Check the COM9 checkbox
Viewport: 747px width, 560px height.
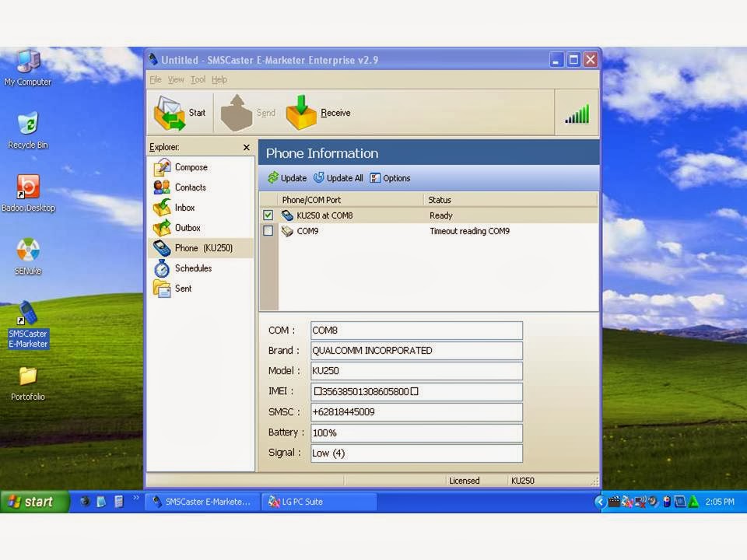tap(268, 231)
